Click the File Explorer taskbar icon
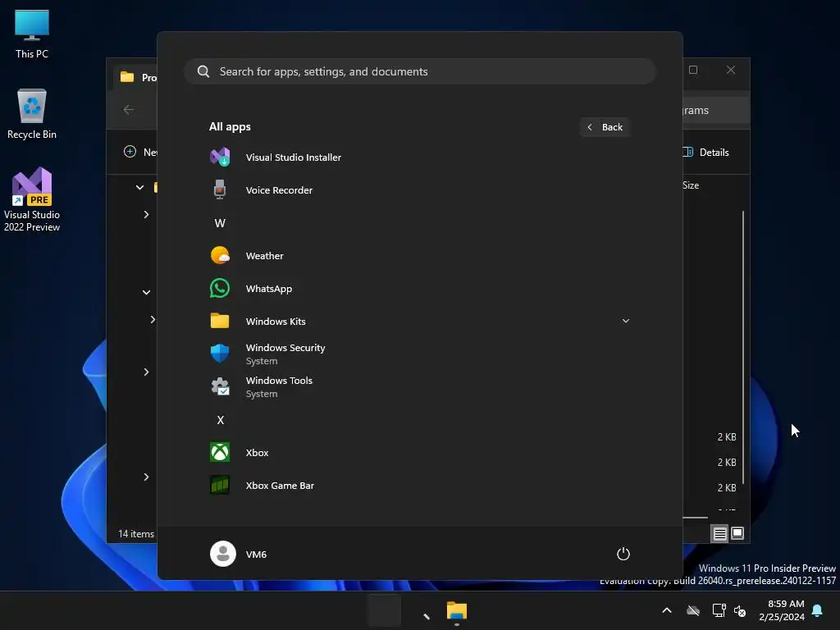Viewport: 840px width, 630px height. pos(457,611)
